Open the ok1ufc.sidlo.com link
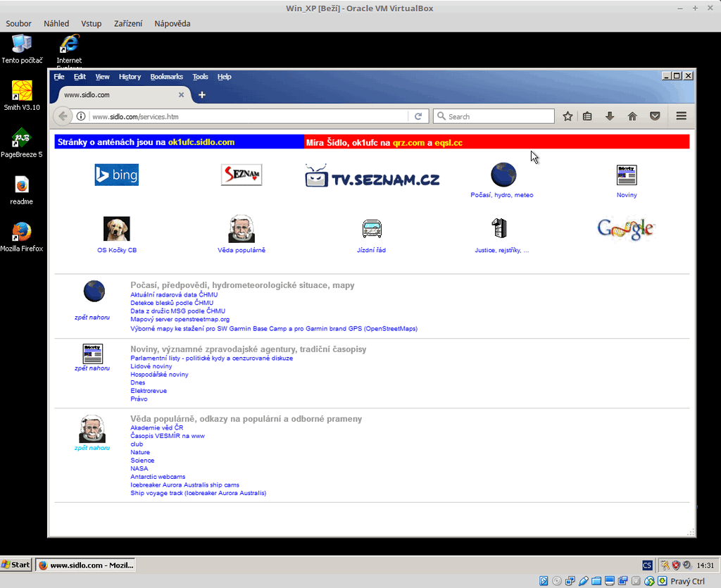Screen dimensions: 721x588 point(201,142)
